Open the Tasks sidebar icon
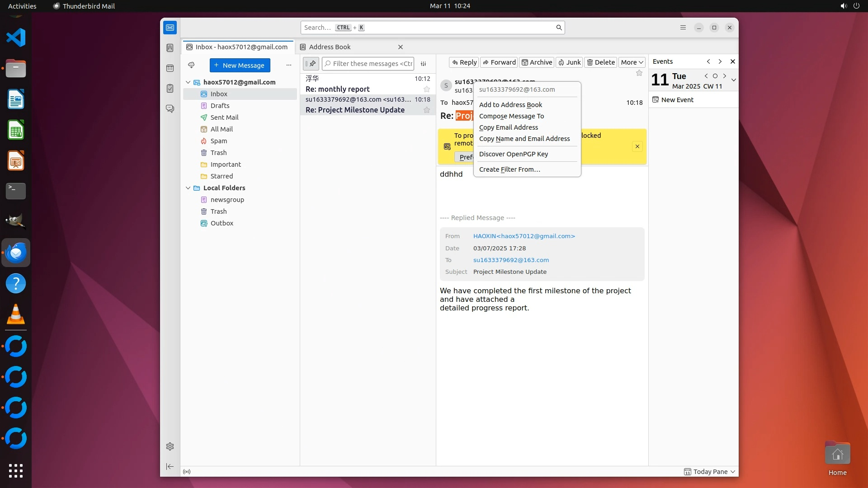This screenshot has width=868, height=488. pyautogui.click(x=170, y=89)
